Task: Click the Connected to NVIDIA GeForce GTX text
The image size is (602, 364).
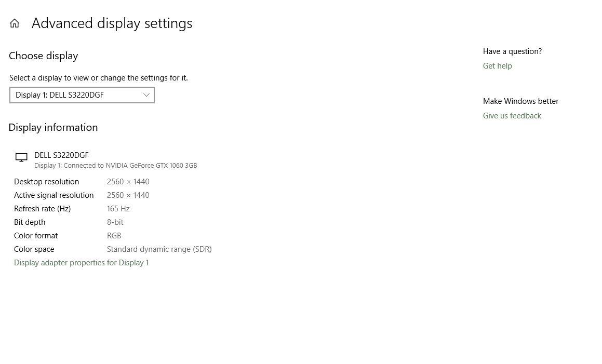Action: point(115,166)
